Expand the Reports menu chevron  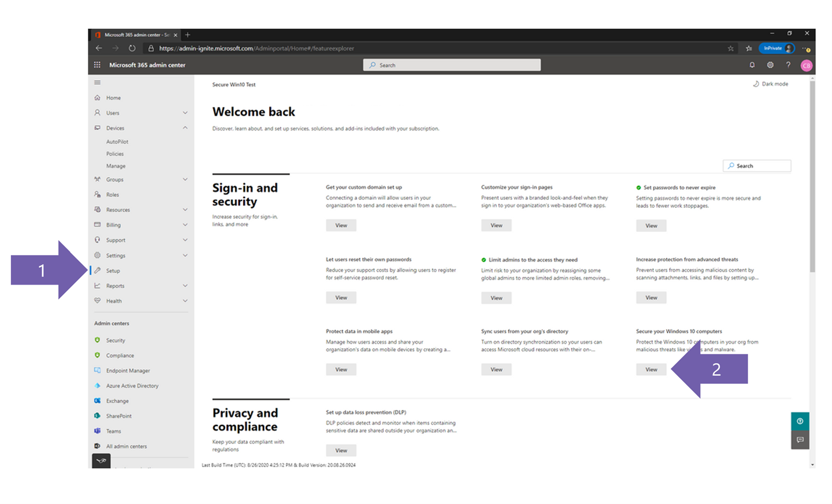point(185,286)
